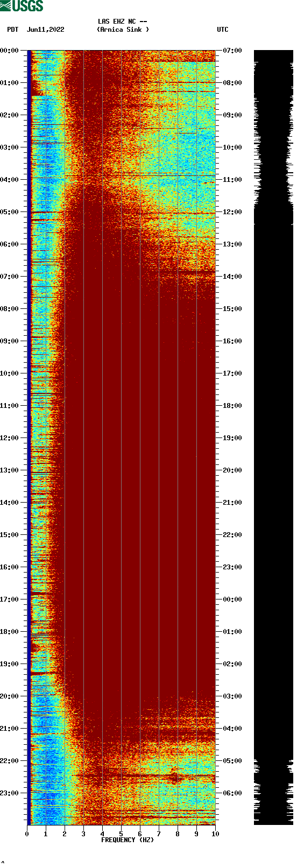297x868 pixels.
Task: Click the 10:00 UTC time label
Action: click(x=232, y=147)
